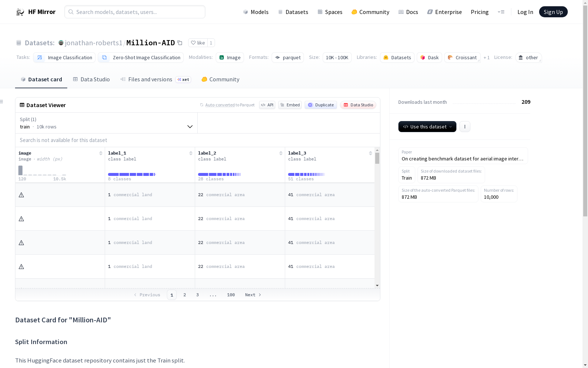The image size is (588, 368).
Task: Open Data Studio from the viewer header
Action: [358, 105]
